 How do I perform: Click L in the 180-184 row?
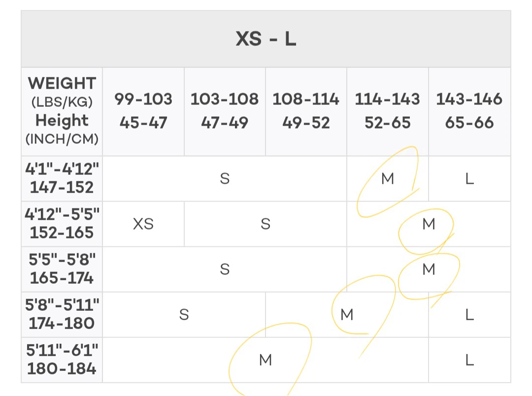tap(469, 360)
